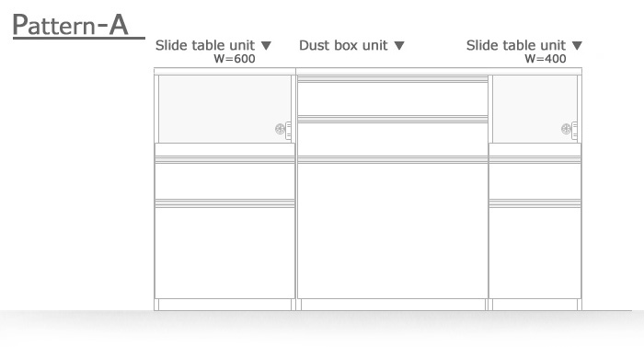Click the second drawer of Dust box unit
Image resolution: width=644 pixels, height=347 pixels.
click(393, 139)
